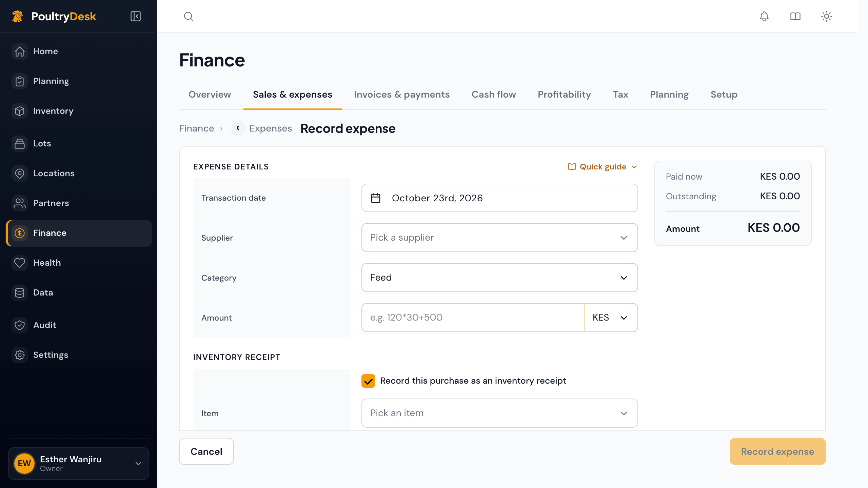Click the Lots icon in sidebar
The width and height of the screenshot is (868, 488).
pos(20,144)
